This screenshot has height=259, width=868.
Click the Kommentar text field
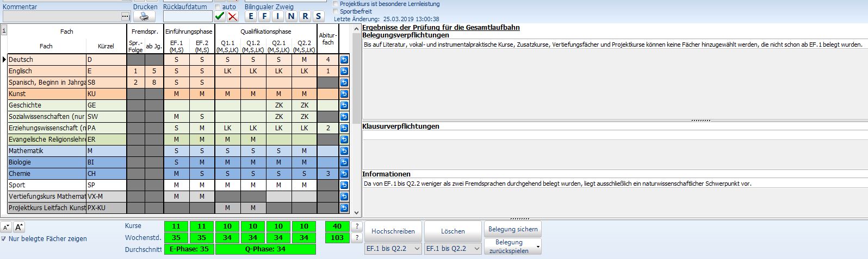(x=61, y=16)
